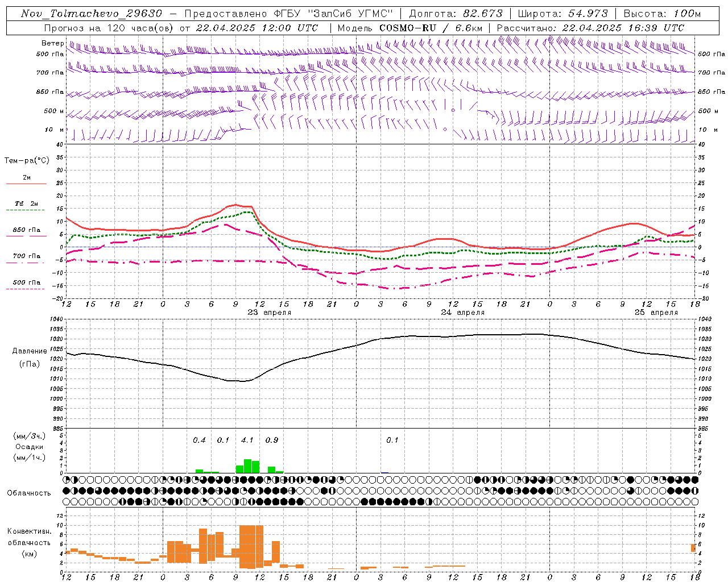Viewport: 728px width, 582px height.
Task: Click the station name Nov_Tolmachevo_29630
Action: coord(92,14)
